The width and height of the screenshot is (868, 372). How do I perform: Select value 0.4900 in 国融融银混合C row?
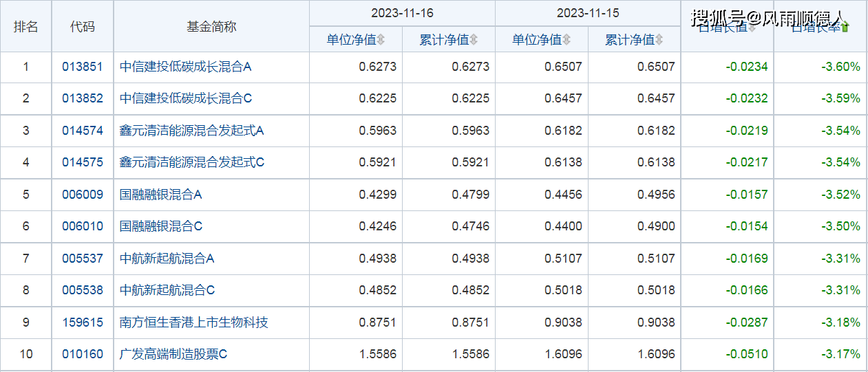point(656,226)
